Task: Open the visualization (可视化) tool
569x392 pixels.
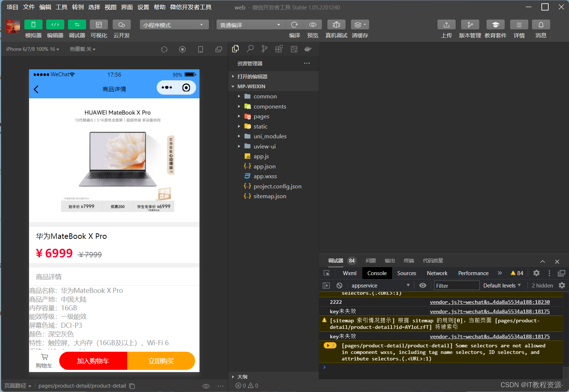Action: pos(99,24)
